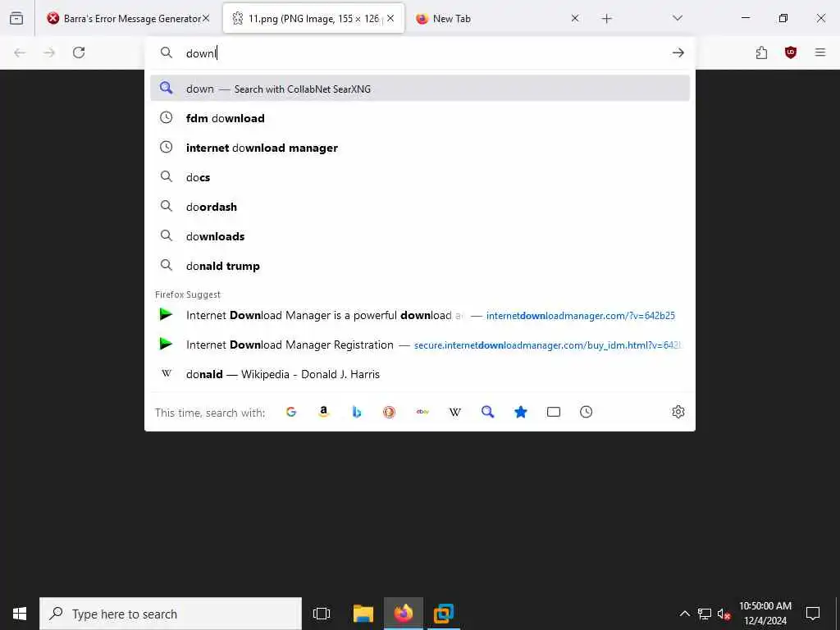This screenshot has height=630, width=840.
Task: Open the Firefox hamburger menu
Action: (x=820, y=52)
